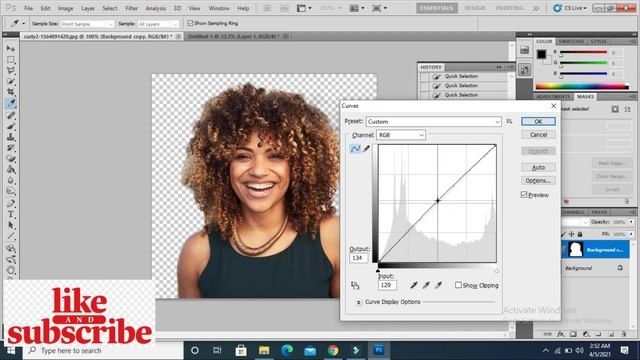This screenshot has width=640, height=360.
Task: Click the Input value field showing 129
Action: coord(387,285)
